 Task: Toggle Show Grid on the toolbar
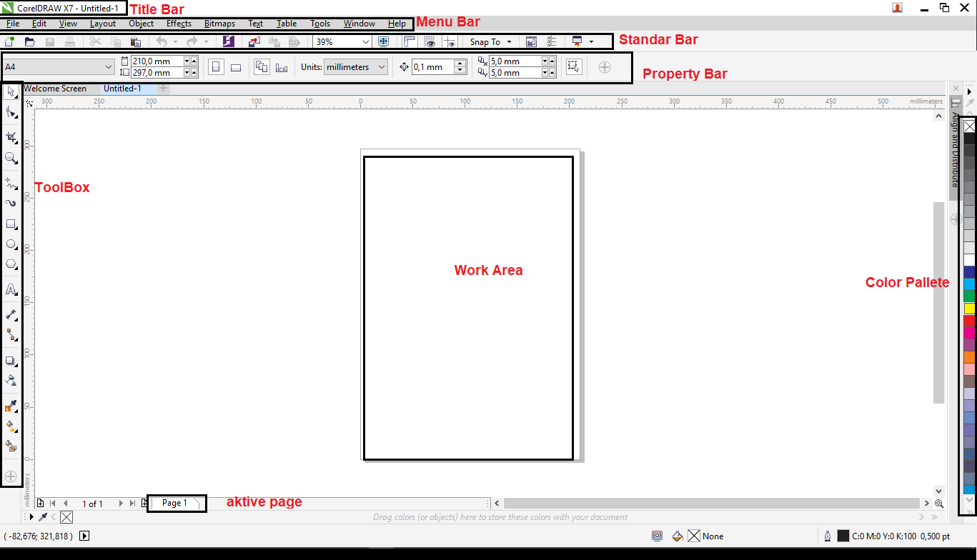point(430,42)
